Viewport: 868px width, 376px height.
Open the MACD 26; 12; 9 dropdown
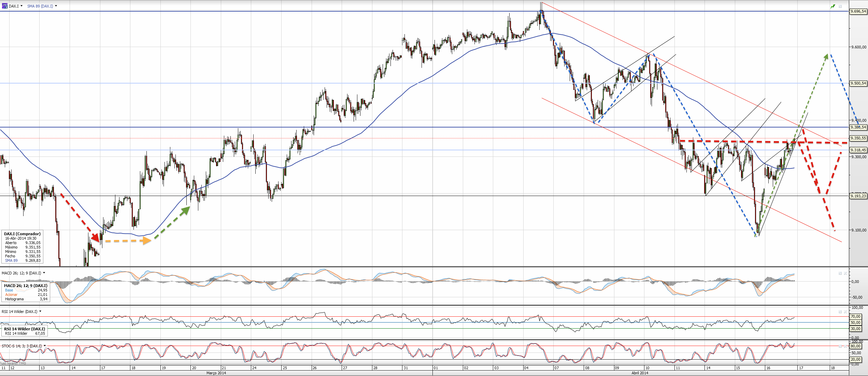point(44,273)
